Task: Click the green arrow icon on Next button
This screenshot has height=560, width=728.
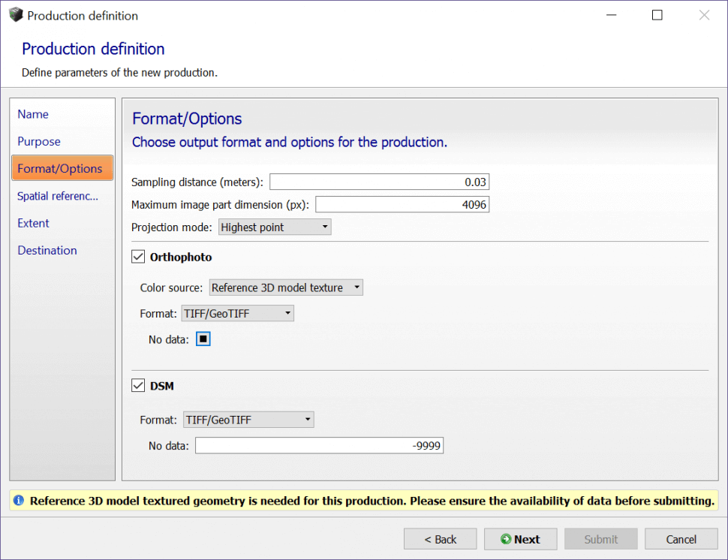Action: click(506, 539)
